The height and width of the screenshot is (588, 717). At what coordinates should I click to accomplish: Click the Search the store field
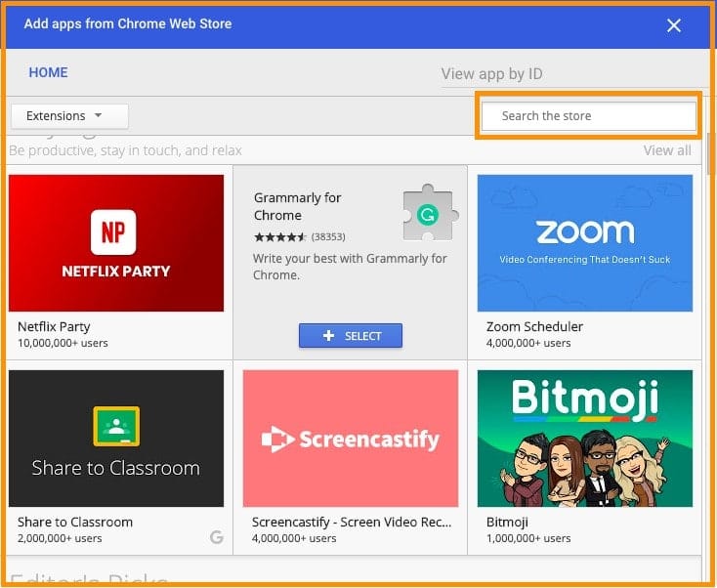(x=588, y=116)
